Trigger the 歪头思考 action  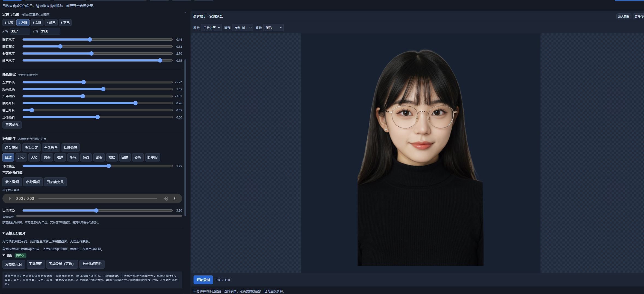tap(51, 148)
